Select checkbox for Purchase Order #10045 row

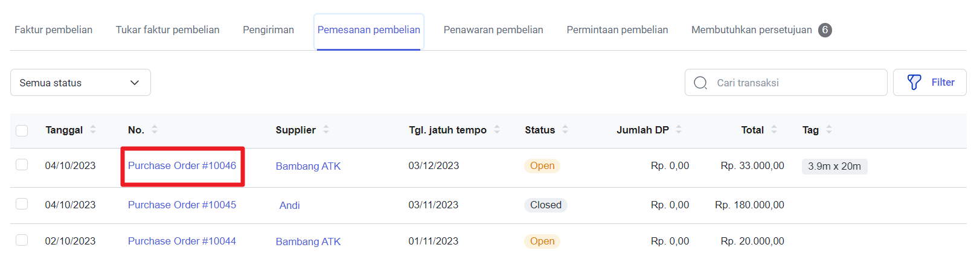tap(22, 204)
